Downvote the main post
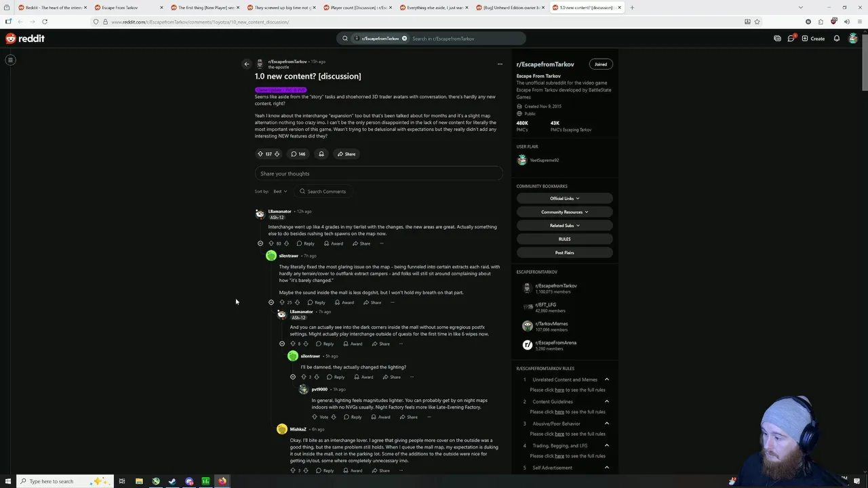The height and width of the screenshot is (488, 868). pyautogui.click(x=277, y=154)
